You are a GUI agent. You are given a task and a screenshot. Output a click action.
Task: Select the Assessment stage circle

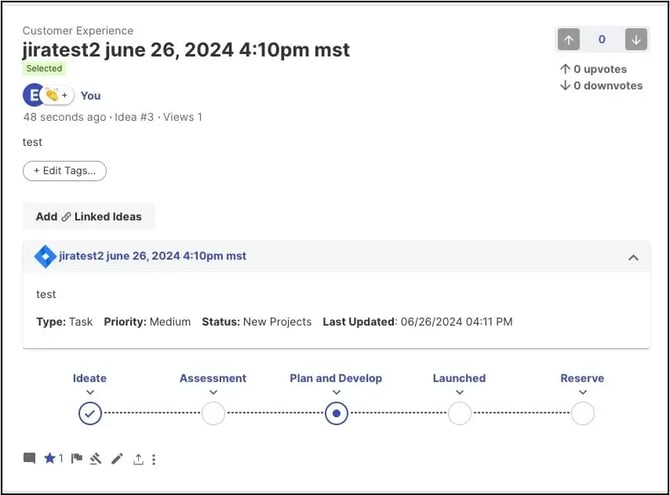(x=213, y=413)
